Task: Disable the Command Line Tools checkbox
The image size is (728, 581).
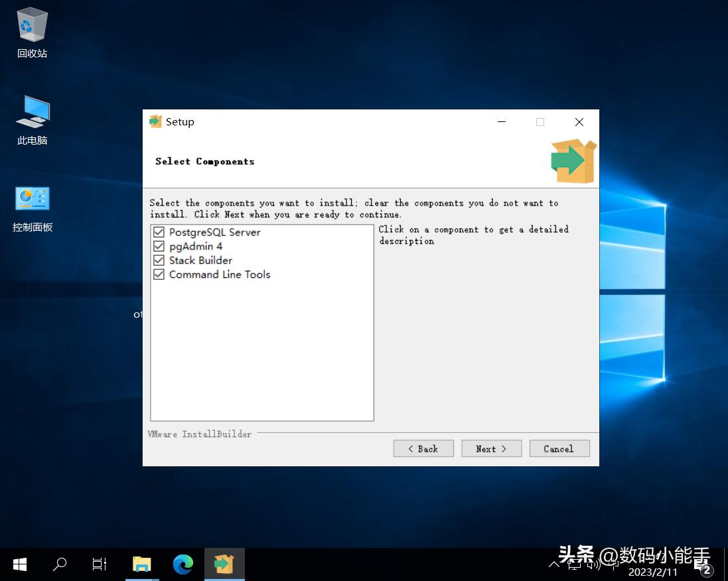Action: click(159, 275)
